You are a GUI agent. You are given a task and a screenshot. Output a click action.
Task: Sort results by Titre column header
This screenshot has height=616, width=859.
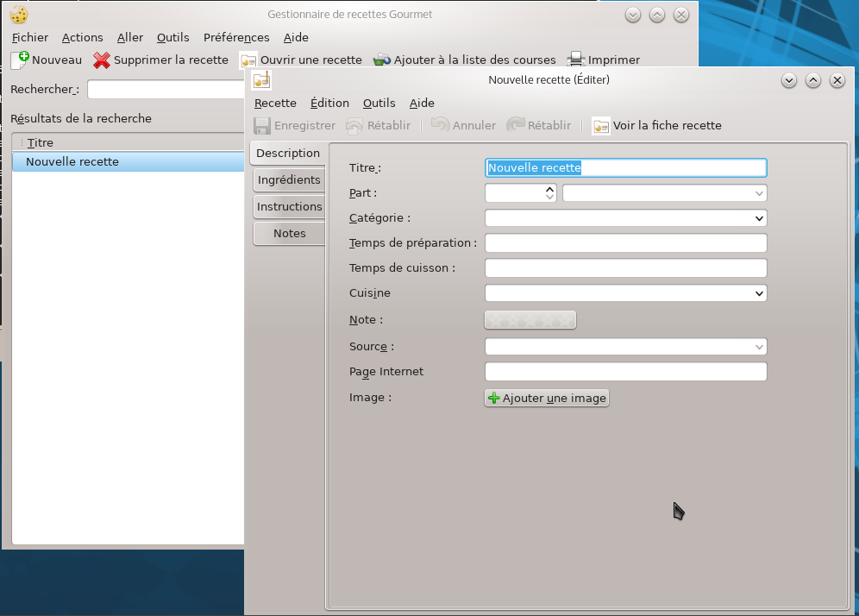129,142
